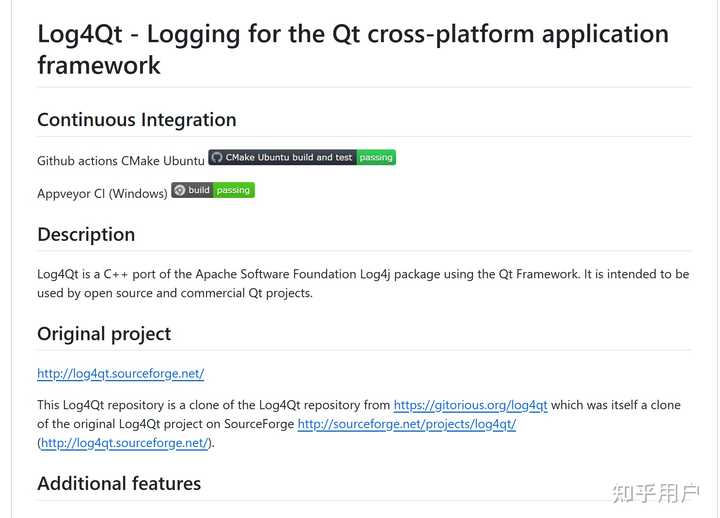Click the watermark text in bottom corner
720x518 pixels.
[656, 493]
